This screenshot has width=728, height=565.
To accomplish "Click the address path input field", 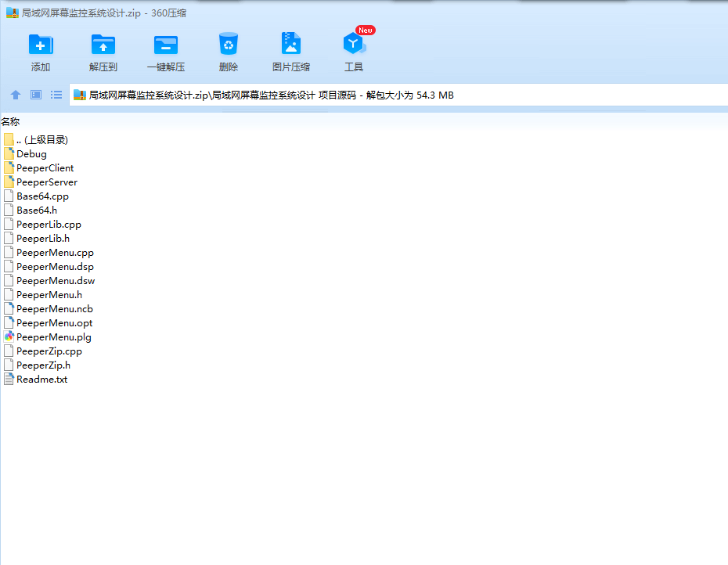I will [398, 95].
